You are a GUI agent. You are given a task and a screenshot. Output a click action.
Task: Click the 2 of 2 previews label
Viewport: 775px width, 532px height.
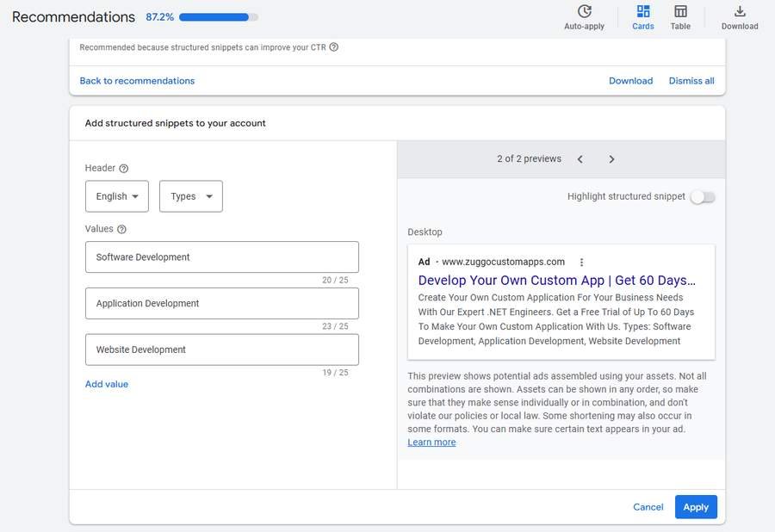pos(529,159)
